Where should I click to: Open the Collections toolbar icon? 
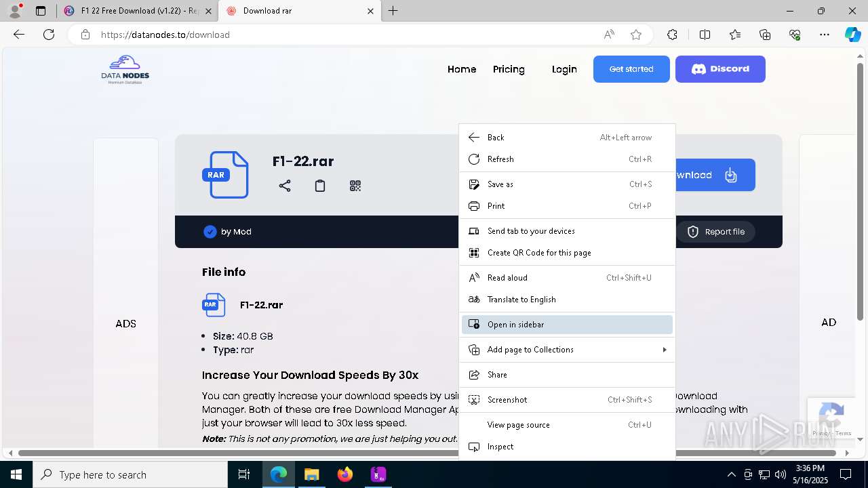(x=765, y=35)
